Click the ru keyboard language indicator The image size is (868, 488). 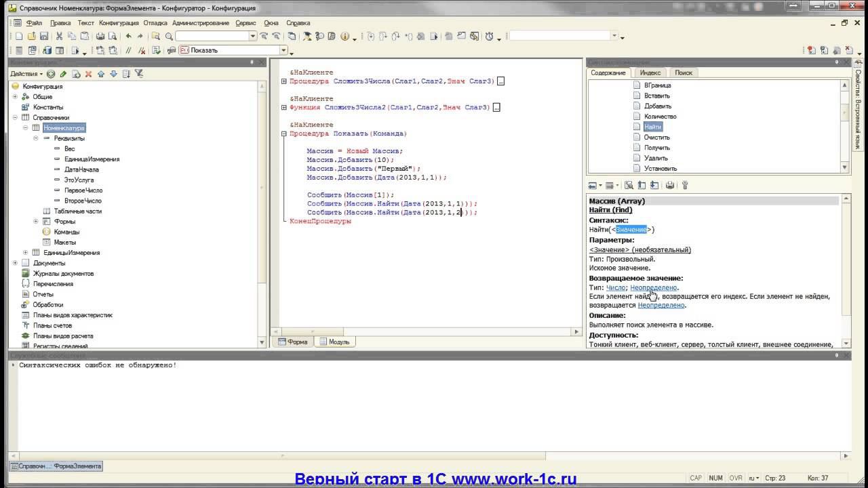pyautogui.click(x=753, y=478)
